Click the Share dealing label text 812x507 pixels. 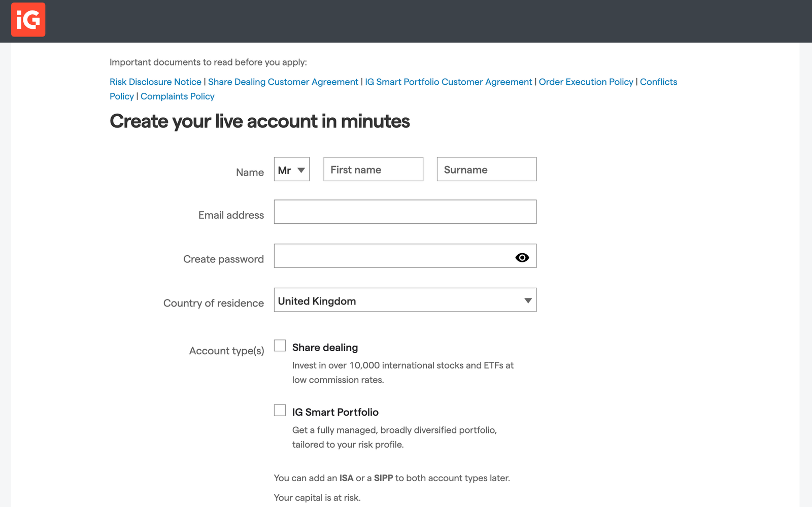click(x=325, y=348)
